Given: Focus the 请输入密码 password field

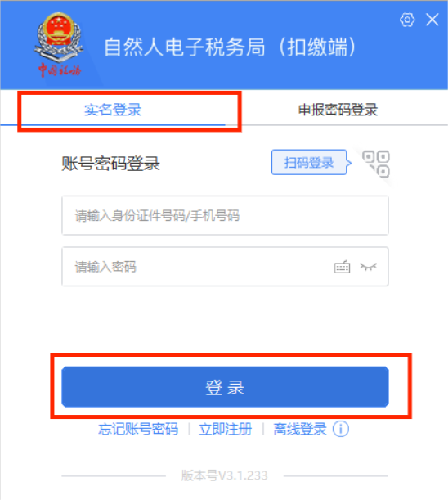Looking at the screenshot, I should [225, 267].
